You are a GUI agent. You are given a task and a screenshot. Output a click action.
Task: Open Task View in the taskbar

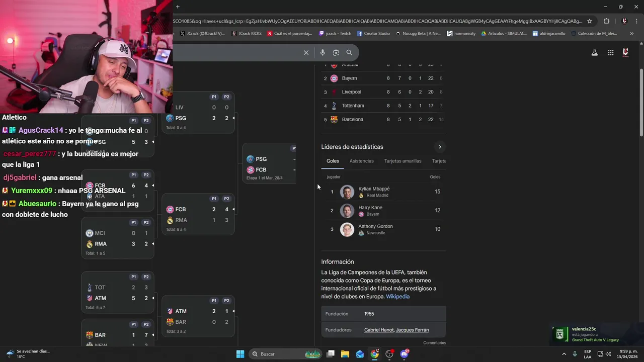[331, 354]
